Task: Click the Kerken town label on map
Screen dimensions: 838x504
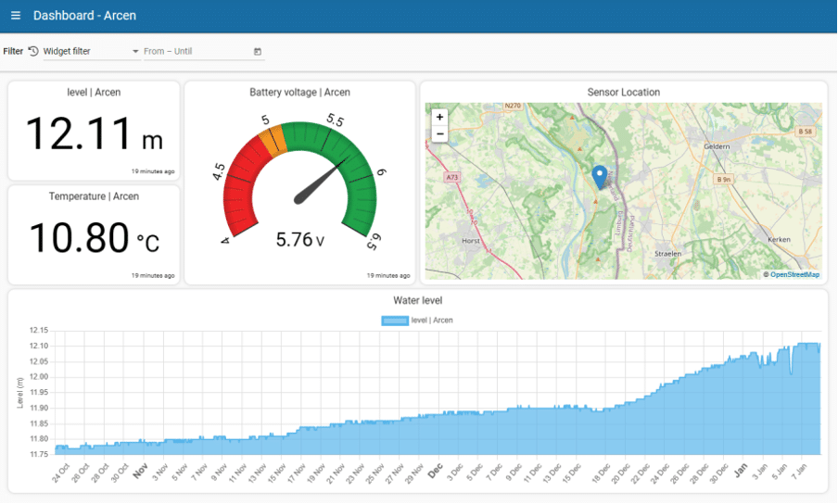Action: coord(779,239)
